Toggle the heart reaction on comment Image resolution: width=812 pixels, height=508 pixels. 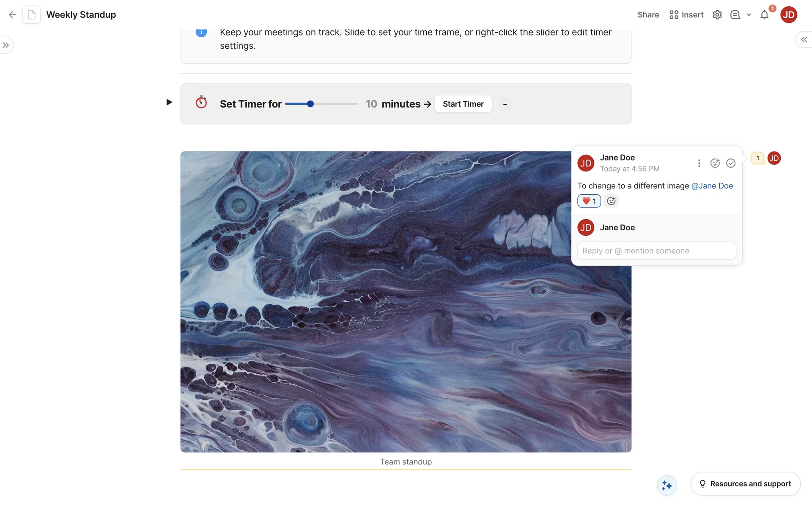(x=589, y=201)
